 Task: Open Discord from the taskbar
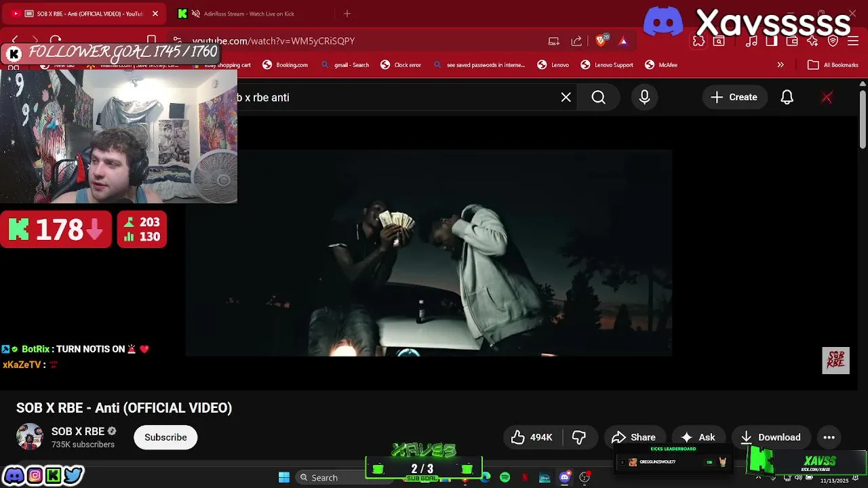click(565, 478)
